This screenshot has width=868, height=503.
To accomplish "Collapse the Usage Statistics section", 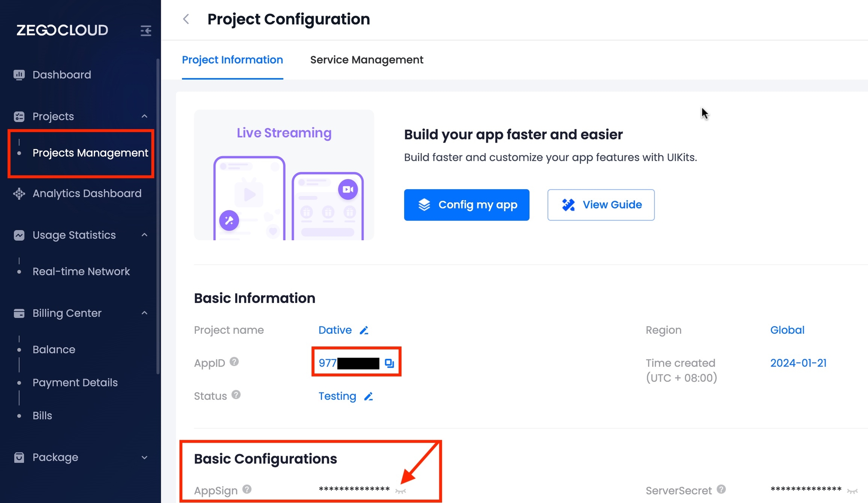I will (144, 235).
